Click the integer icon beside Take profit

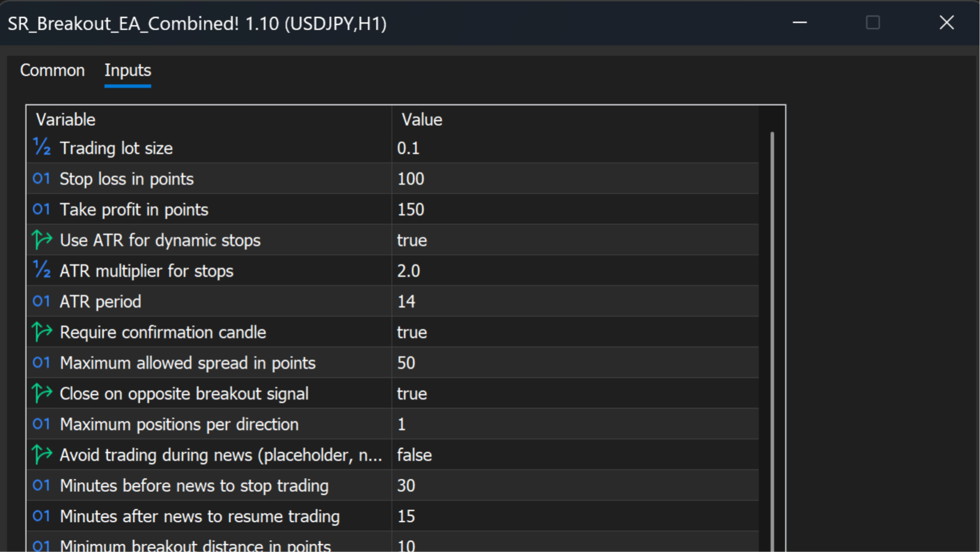coord(41,210)
